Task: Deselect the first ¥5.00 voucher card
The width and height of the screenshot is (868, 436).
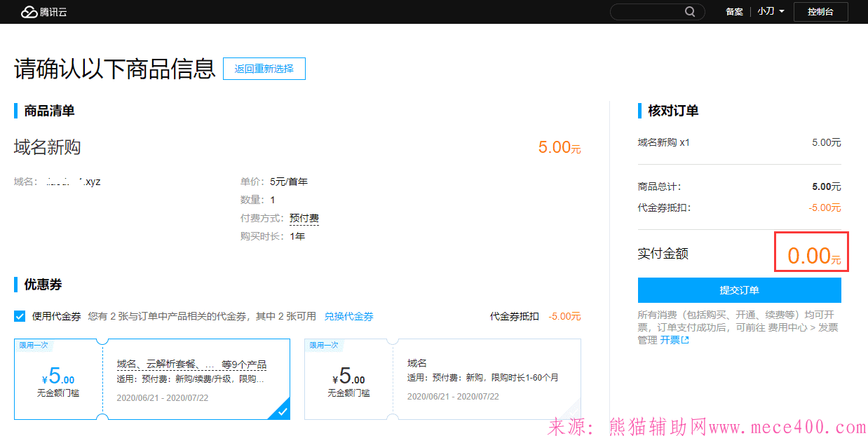Action: pyautogui.click(x=151, y=379)
